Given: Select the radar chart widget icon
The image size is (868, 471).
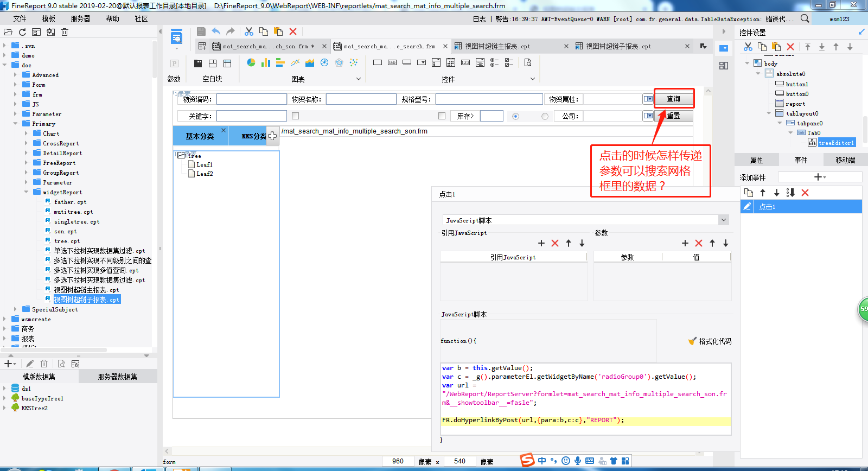Looking at the screenshot, I should coord(339,62).
